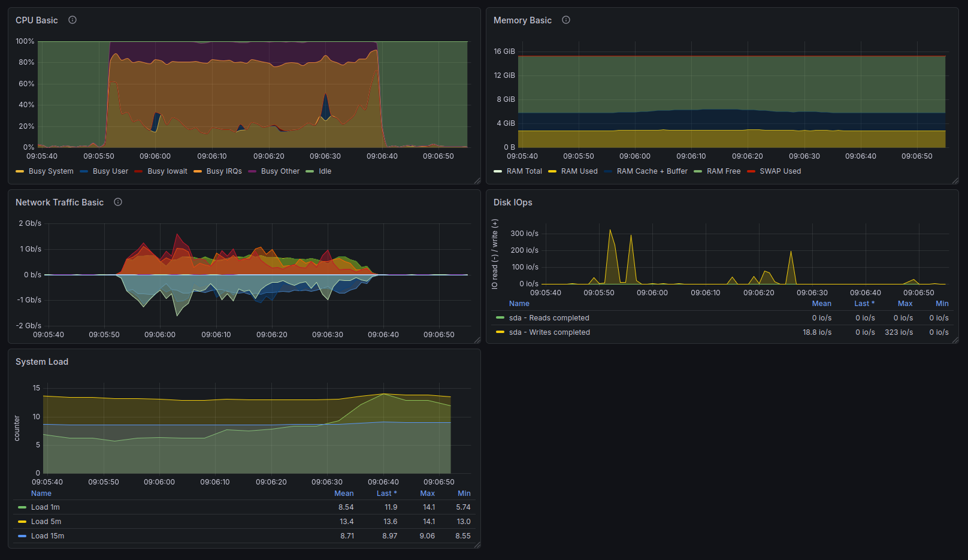
Task: Click Load 1m min value 5.74
Action: click(x=463, y=507)
